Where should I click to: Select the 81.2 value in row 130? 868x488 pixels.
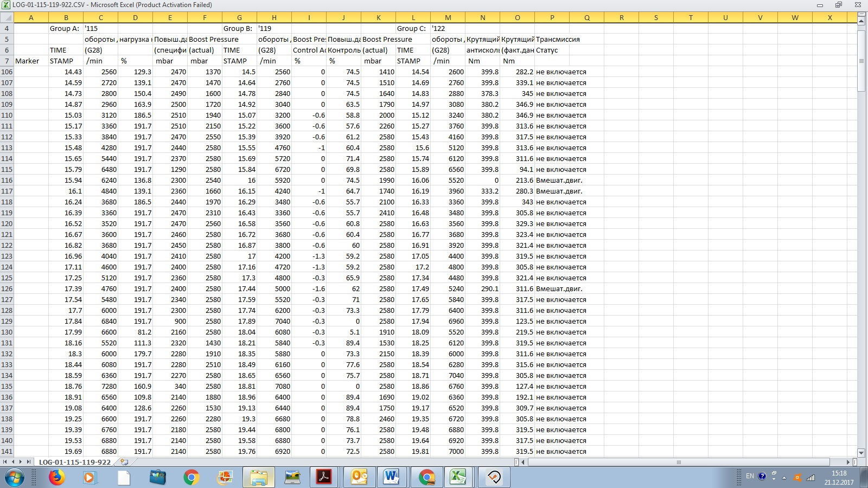click(135, 332)
